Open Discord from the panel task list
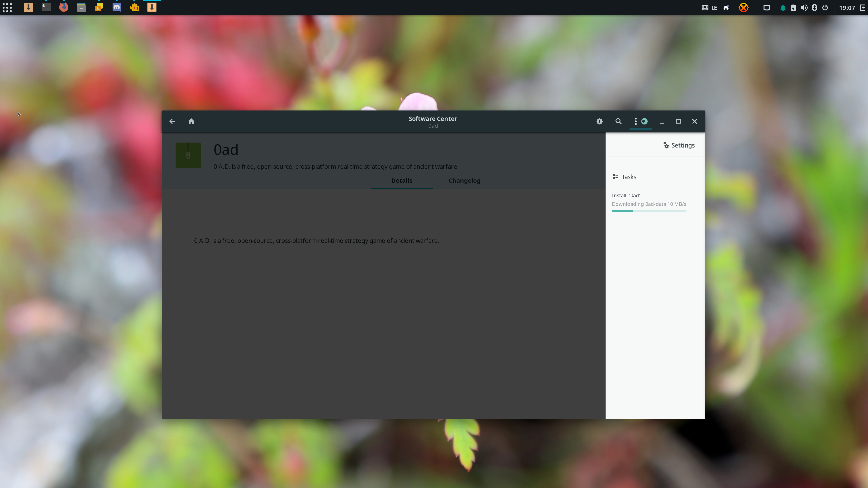The width and height of the screenshot is (868, 488). click(117, 7)
